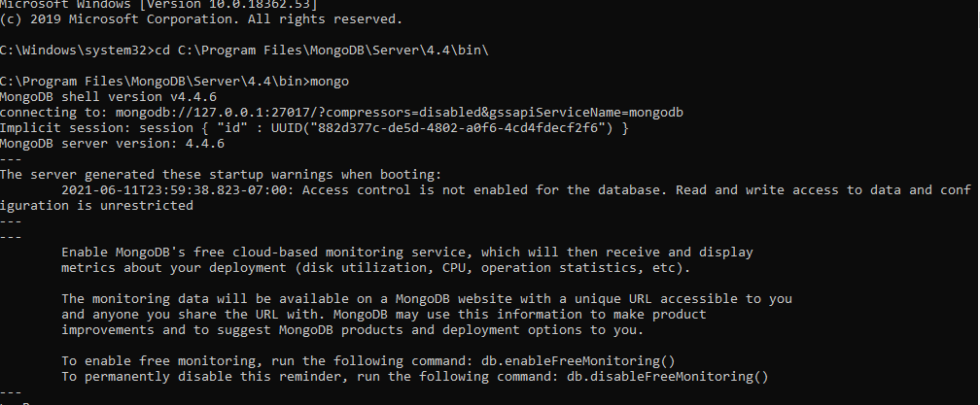Image resolution: width=980 pixels, height=405 pixels.
Task: Click the 'iguration is unrestricted' wrapped line
Action: pos(96,205)
